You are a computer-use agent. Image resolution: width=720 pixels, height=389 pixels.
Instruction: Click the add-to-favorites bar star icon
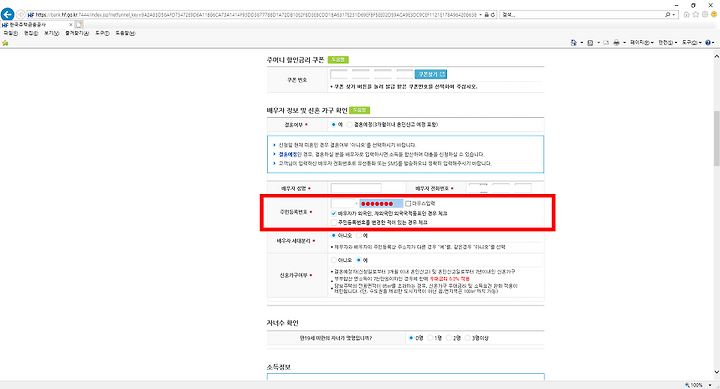click(x=5, y=43)
